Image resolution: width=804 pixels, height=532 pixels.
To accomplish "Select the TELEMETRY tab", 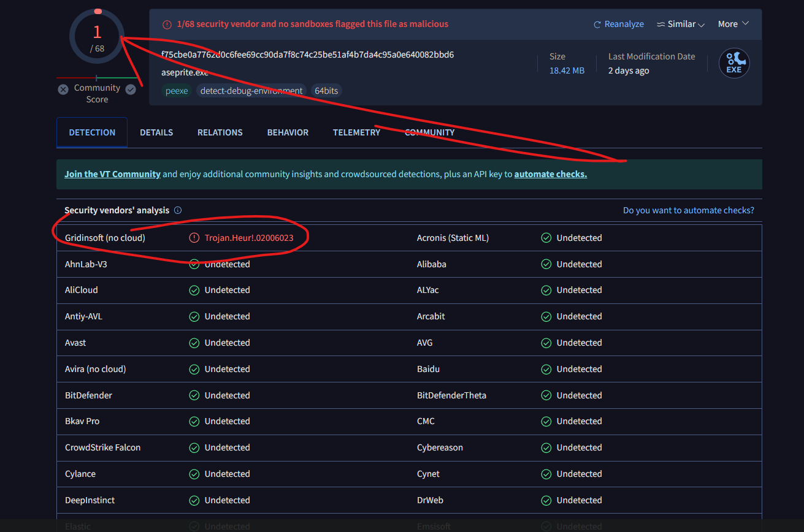I will point(356,132).
